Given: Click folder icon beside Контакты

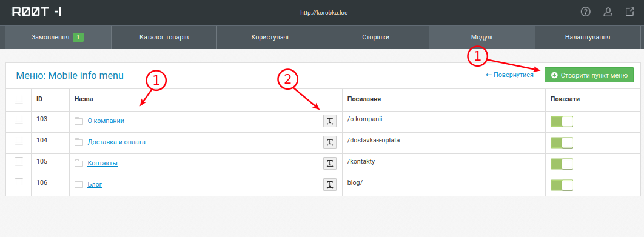Looking at the screenshot, I should (x=79, y=164).
